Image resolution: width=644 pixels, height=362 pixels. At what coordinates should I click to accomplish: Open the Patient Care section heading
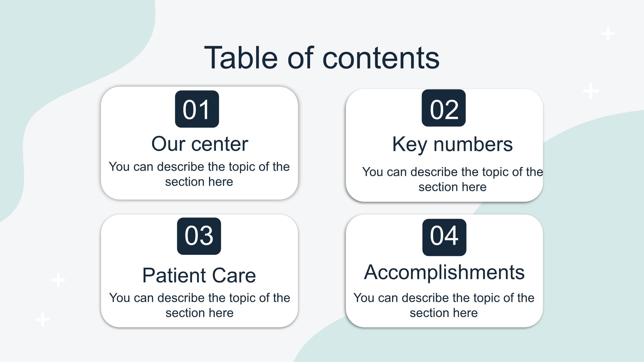coord(199,275)
